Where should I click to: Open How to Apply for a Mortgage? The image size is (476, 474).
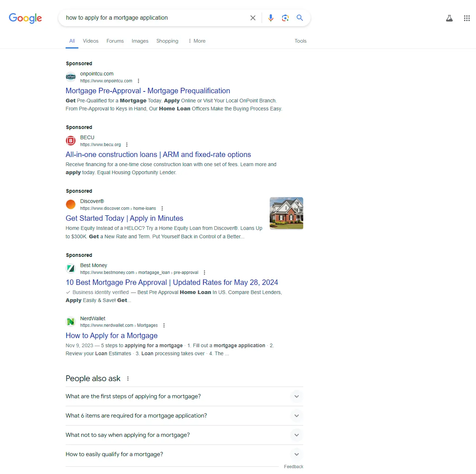pyautogui.click(x=112, y=336)
